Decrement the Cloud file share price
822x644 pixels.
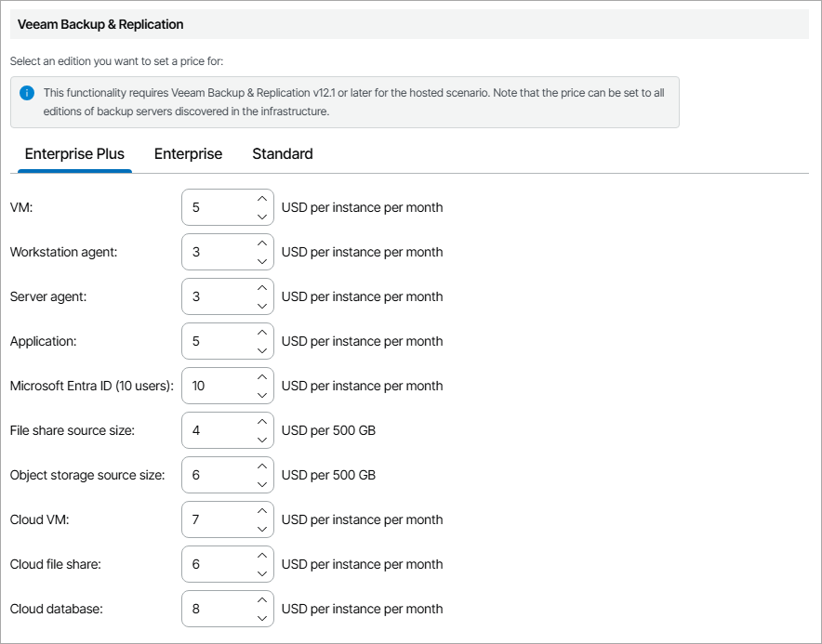point(261,573)
